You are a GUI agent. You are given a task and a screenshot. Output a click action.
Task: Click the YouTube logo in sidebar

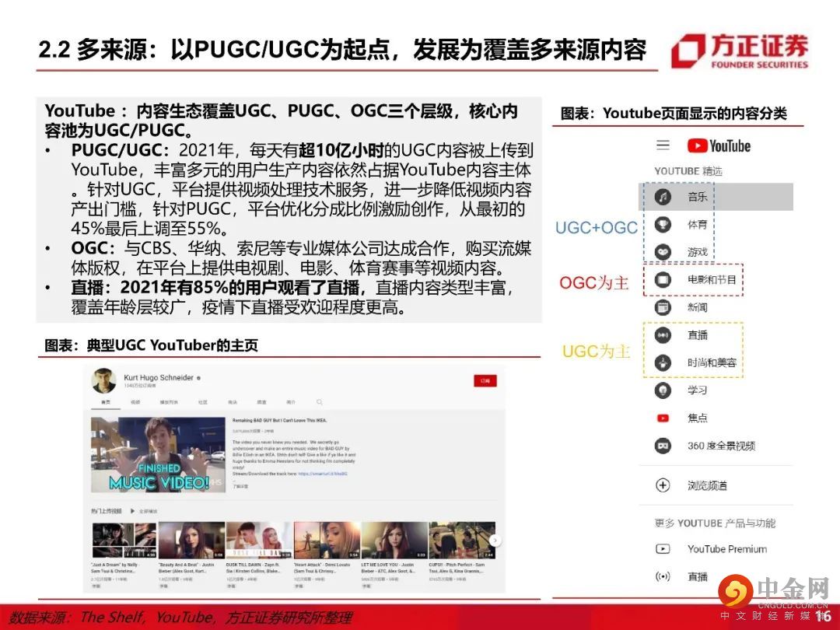point(719,145)
